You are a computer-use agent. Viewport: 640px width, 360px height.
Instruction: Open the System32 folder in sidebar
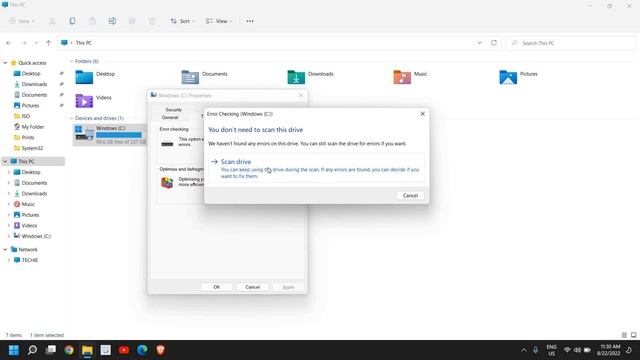(32, 148)
